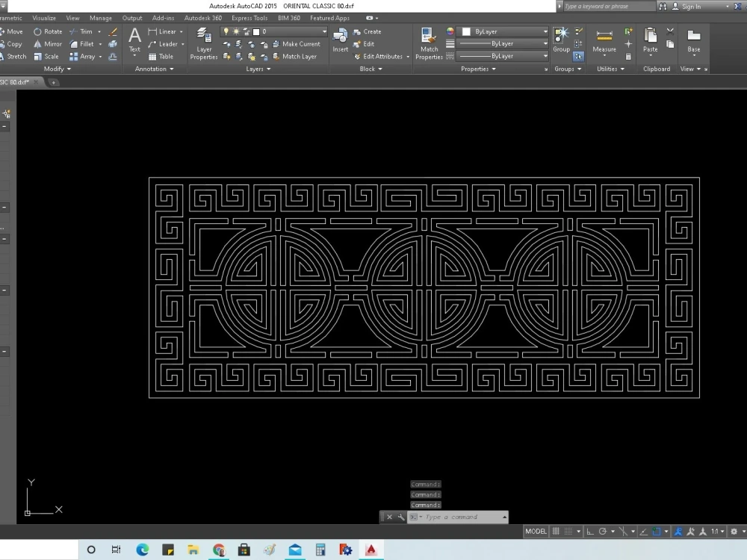Select the Match Properties tool
The width and height of the screenshot is (747, 560).
pyautogui.click(x=428, y=43)
